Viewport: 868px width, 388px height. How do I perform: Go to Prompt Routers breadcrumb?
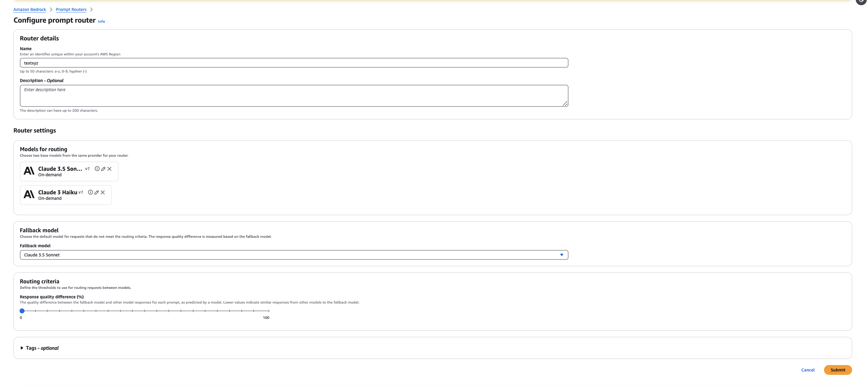[x=71, y=9]
